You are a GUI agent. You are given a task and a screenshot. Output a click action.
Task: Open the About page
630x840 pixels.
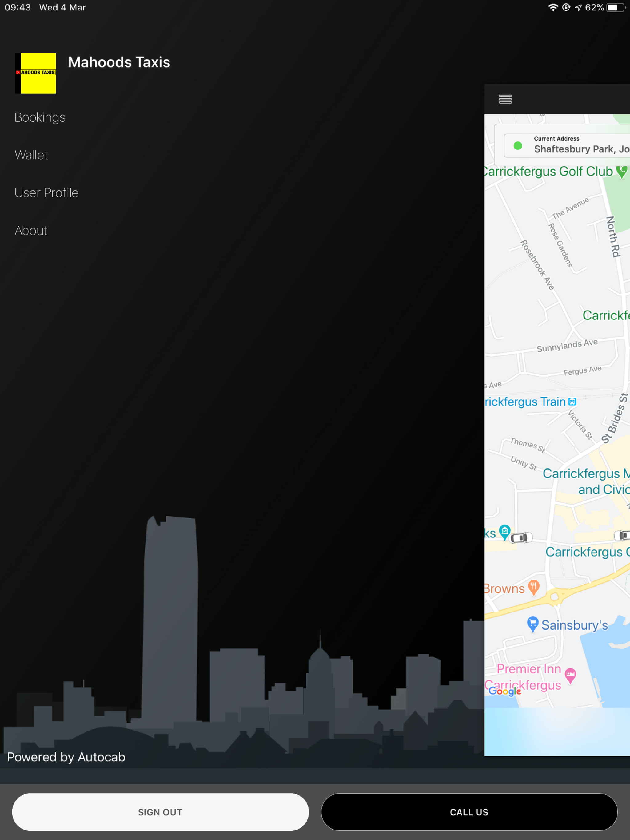(x=31, y=231)
